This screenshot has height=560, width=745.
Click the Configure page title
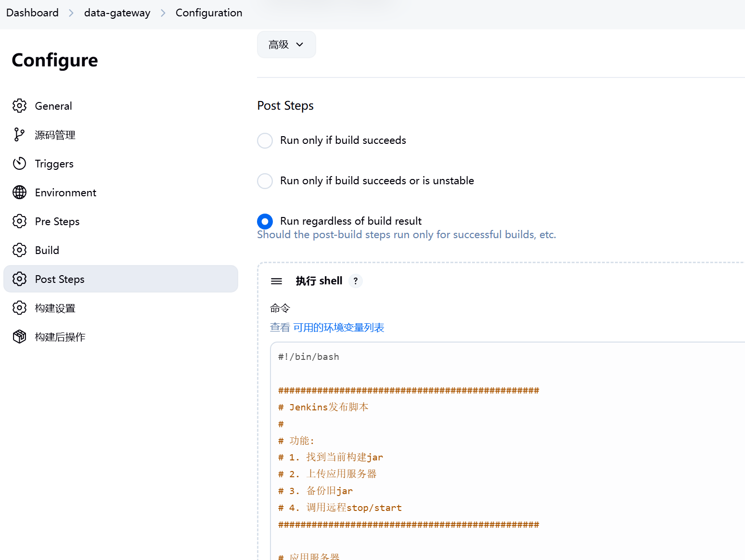click(x=55, y=61)
